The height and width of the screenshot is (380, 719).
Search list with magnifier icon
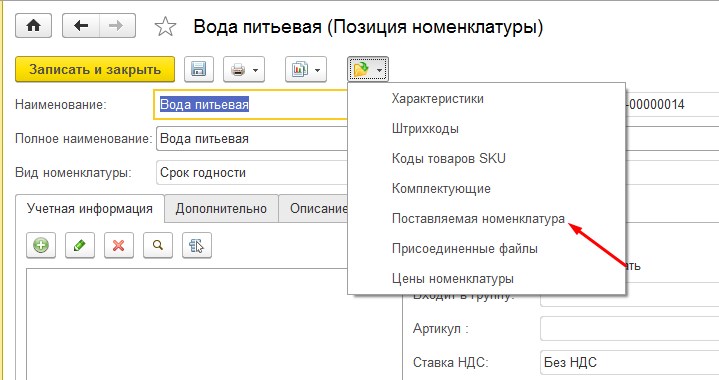pos(158,245)
